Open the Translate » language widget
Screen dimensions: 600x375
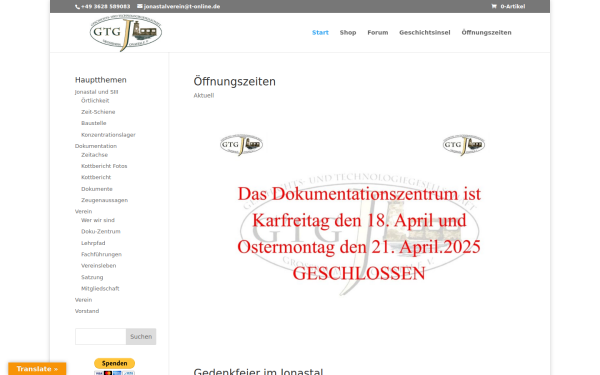[37, 369]
